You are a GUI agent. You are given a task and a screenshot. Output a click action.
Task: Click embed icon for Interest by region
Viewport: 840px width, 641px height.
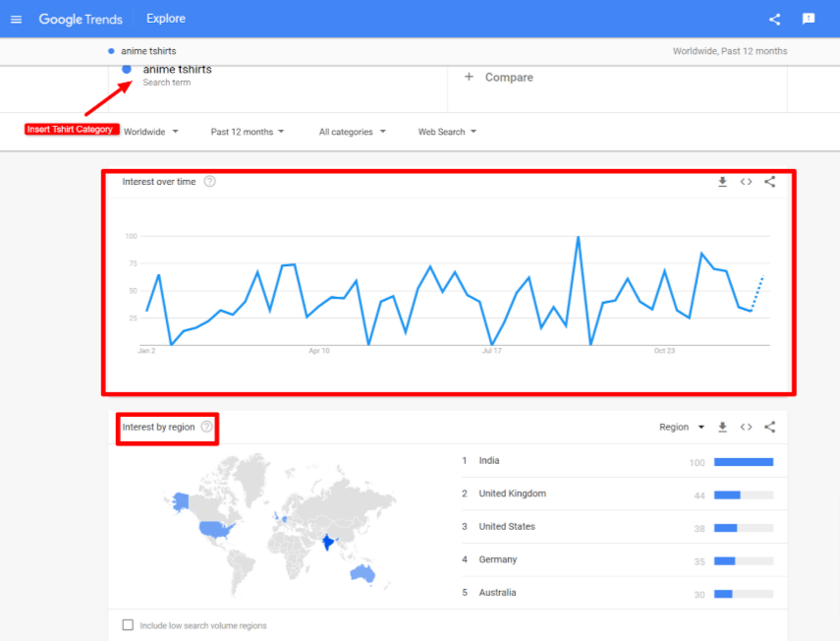(746, 428)
